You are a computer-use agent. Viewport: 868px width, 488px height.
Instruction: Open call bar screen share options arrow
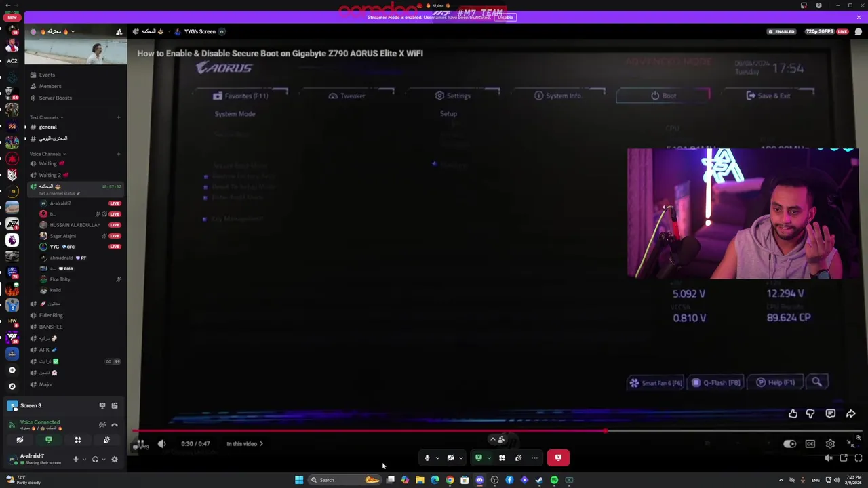click(488, 458)
